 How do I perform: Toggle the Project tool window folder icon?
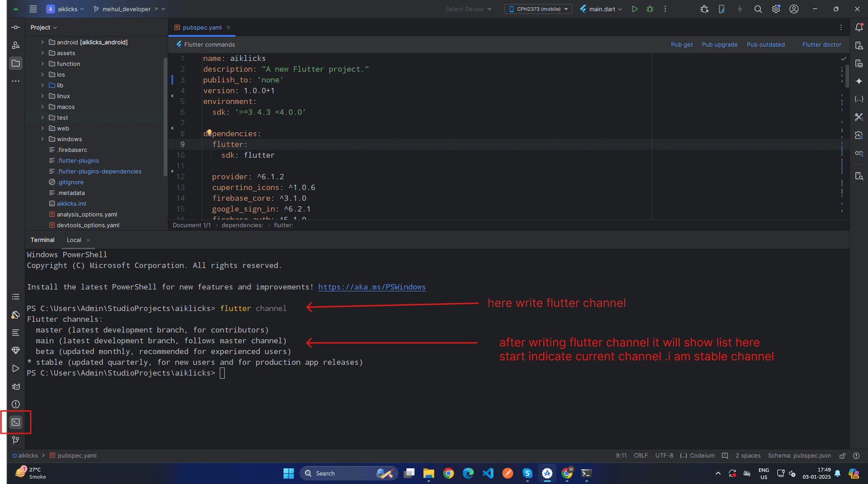tap(16, 63)
